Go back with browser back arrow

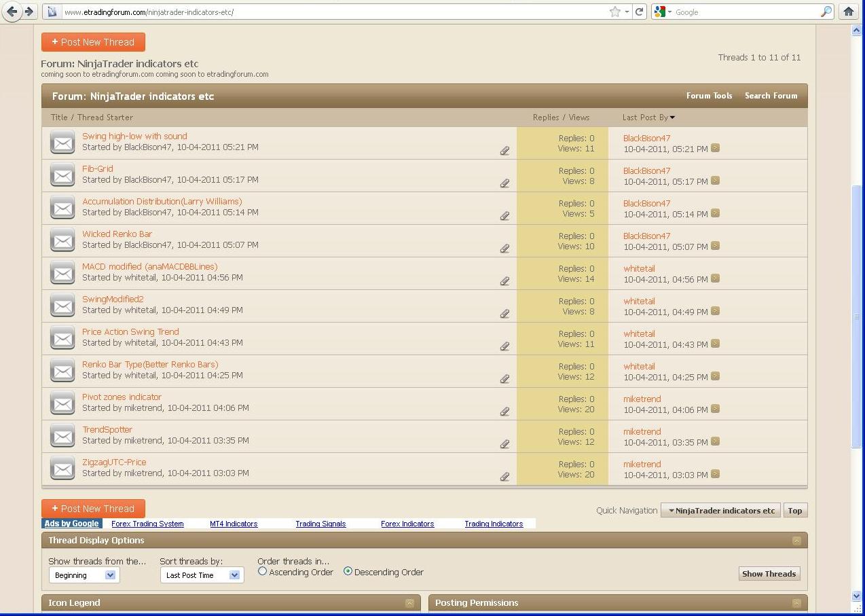click(x=12, y=12)
